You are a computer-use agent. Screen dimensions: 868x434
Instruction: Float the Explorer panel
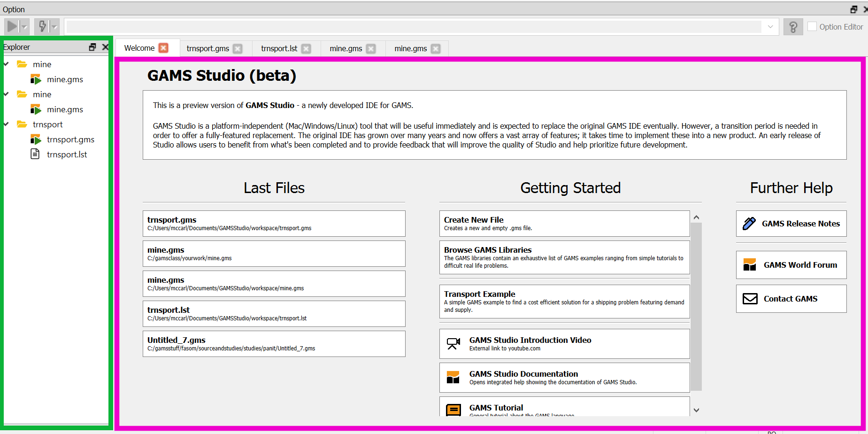point(92,47)
